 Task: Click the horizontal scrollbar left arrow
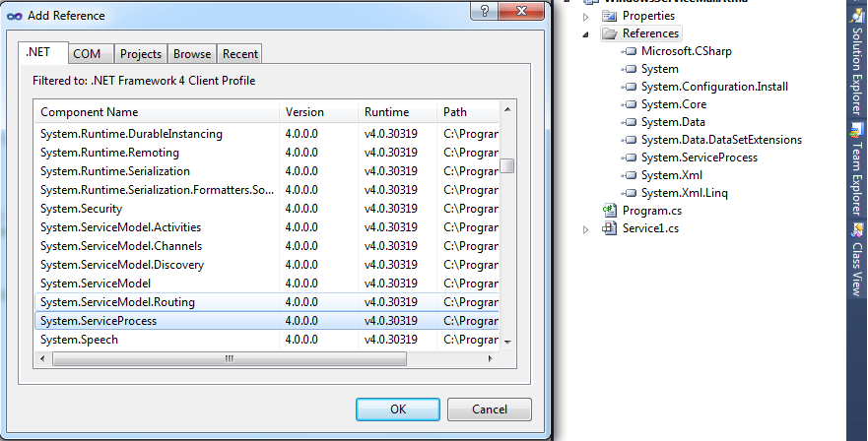[x=42, y=358]
